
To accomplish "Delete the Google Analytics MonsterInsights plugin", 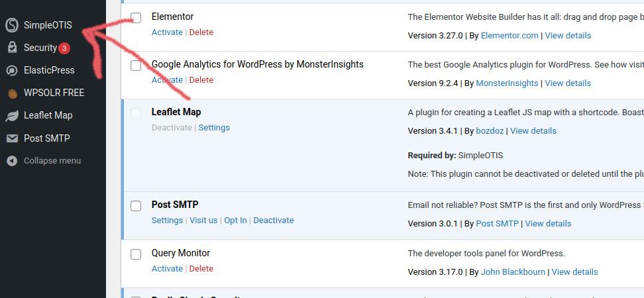I will point(201,80).
